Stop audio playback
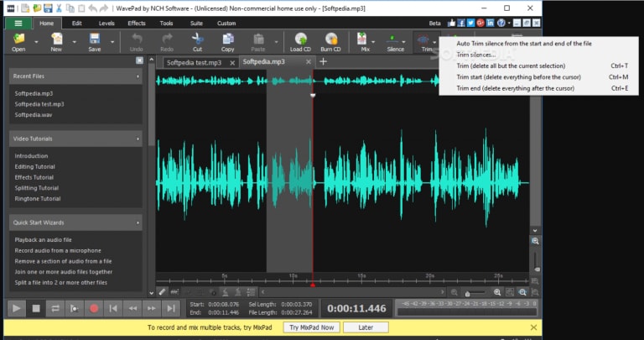This screenshot has height=340, width=644. tap(36, 308)
